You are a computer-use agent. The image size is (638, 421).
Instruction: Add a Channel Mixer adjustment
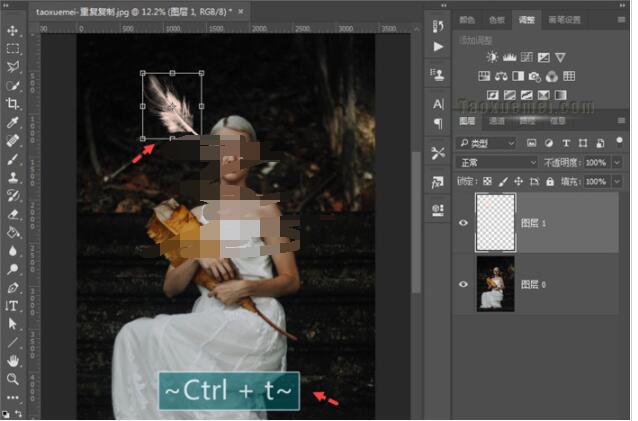[552, 76]
